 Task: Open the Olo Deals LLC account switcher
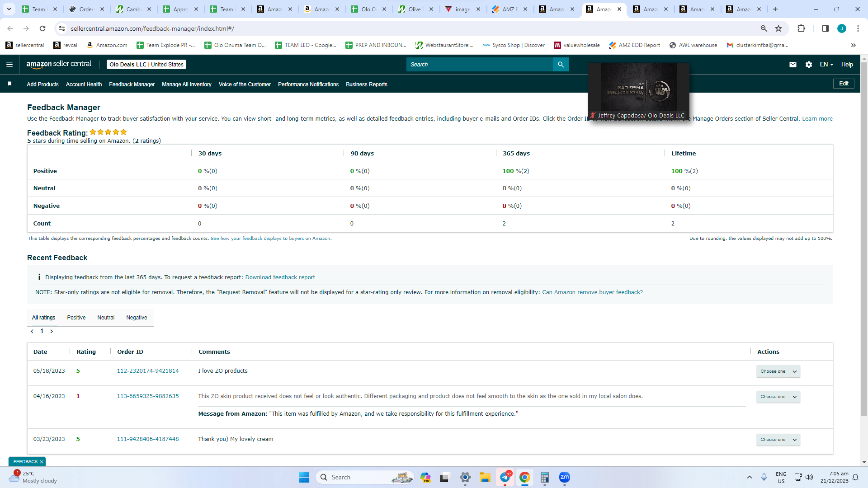(146, 65)
